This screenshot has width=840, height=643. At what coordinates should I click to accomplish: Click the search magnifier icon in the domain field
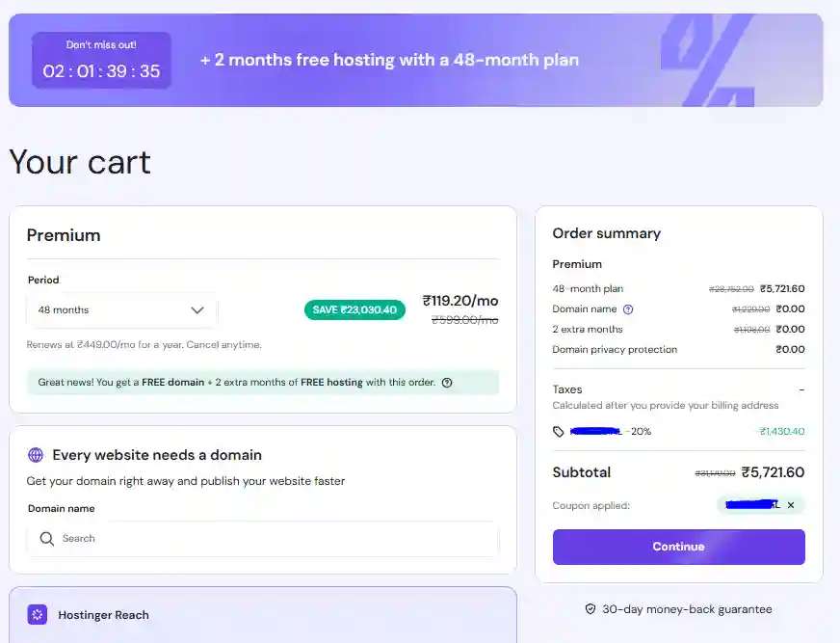(x=46, y=539)
